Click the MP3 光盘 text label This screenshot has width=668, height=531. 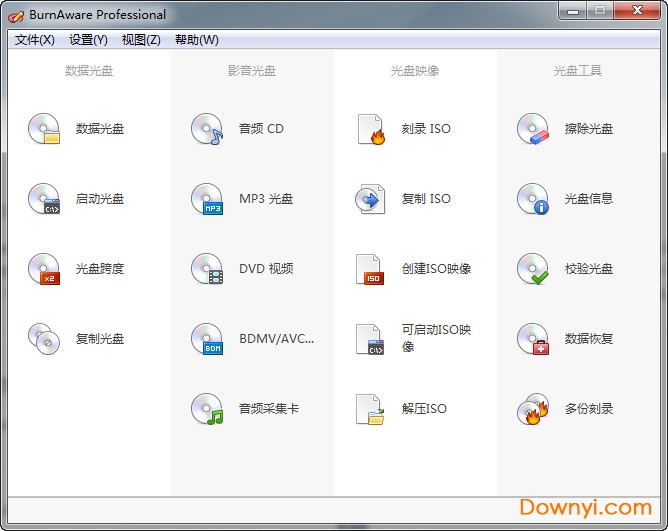266,199
